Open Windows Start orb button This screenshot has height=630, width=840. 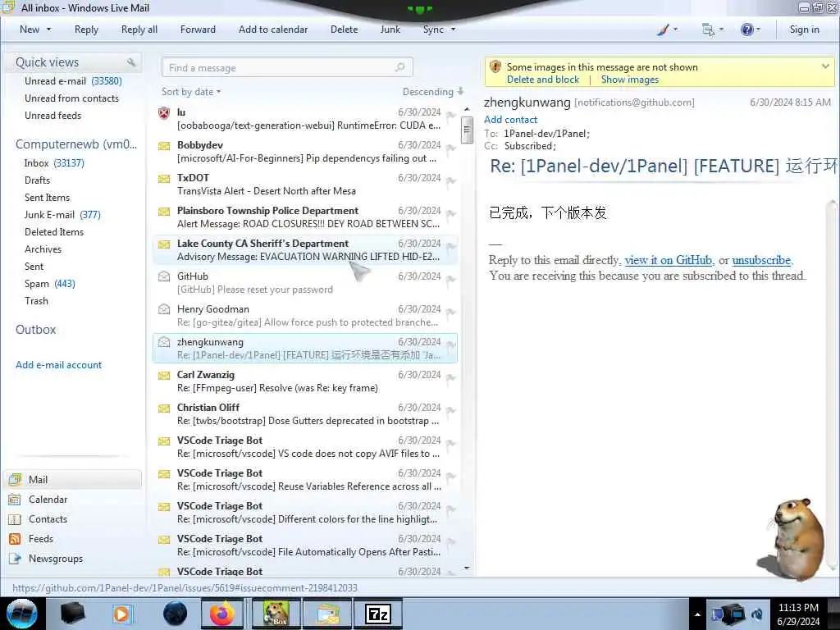[x=22, y=614]
